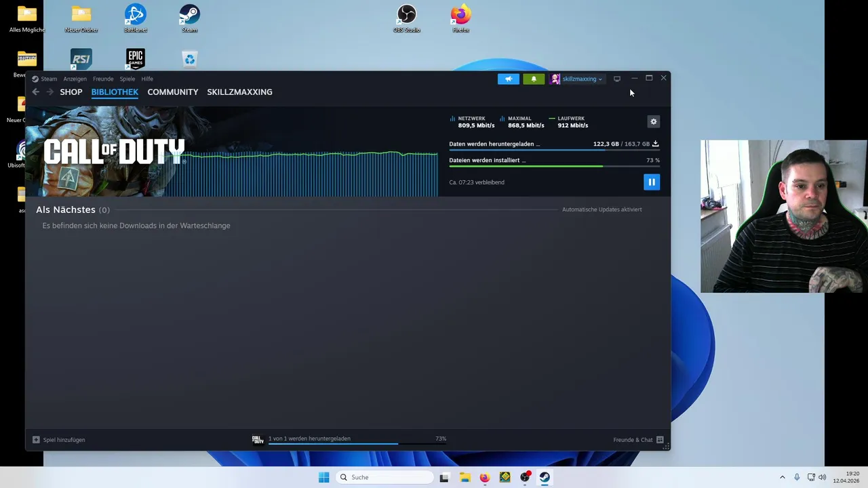The image size is (868, 488).
Task: Click the MAXIMAL speed value 868,5 Mbit/s
Action: click(526, 125)
